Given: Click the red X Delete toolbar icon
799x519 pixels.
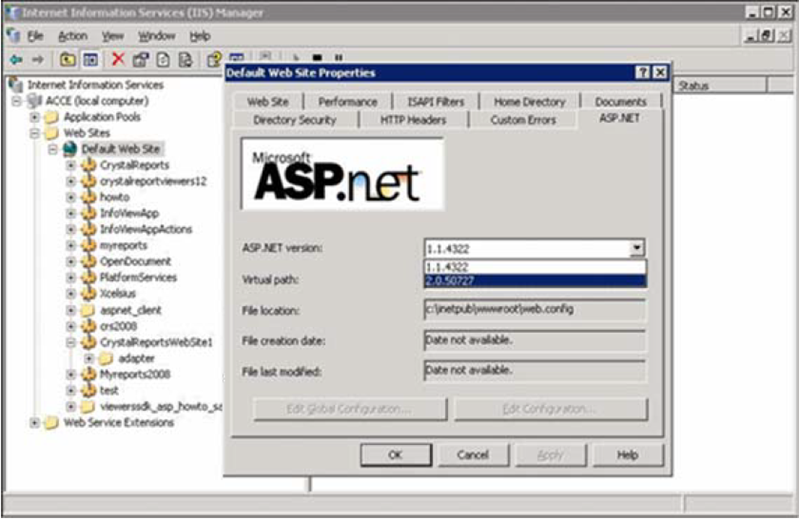Looking at the screenshot, I should (x=118, y=60).
